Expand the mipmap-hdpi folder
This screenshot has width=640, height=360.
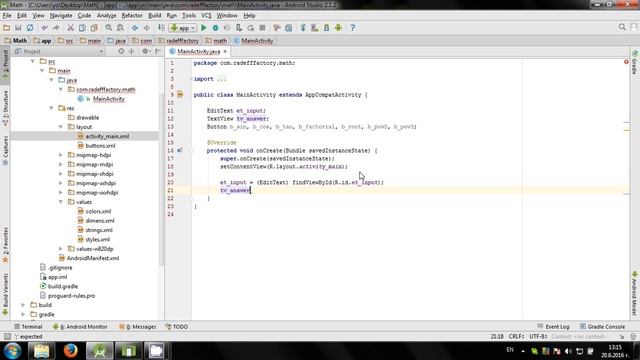coord(61,155)
